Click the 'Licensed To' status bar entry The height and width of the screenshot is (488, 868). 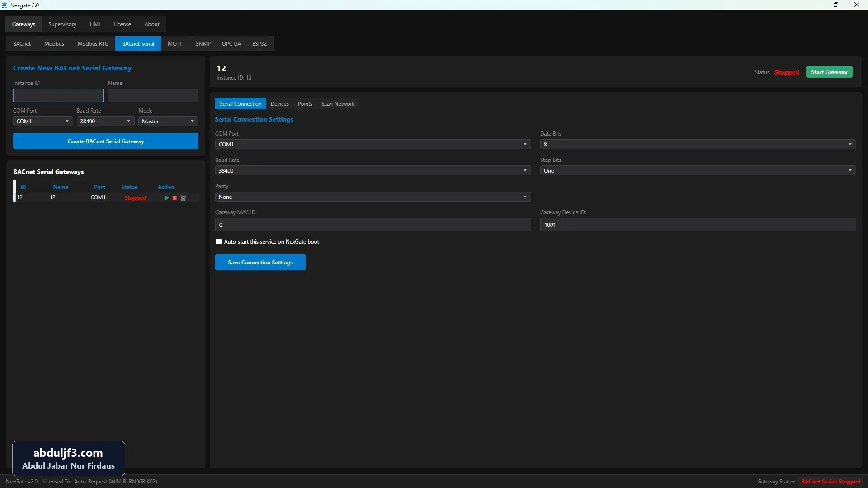tap(100, 482)
